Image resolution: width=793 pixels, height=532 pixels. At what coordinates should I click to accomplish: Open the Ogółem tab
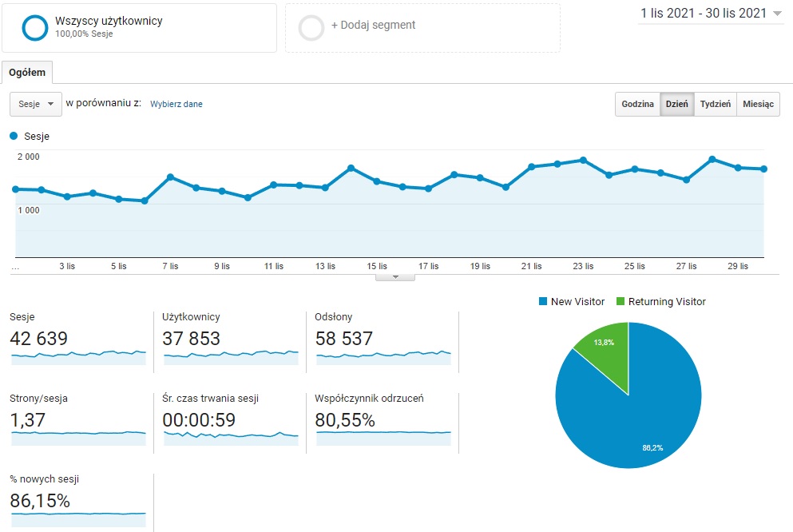tap(27, 73)
